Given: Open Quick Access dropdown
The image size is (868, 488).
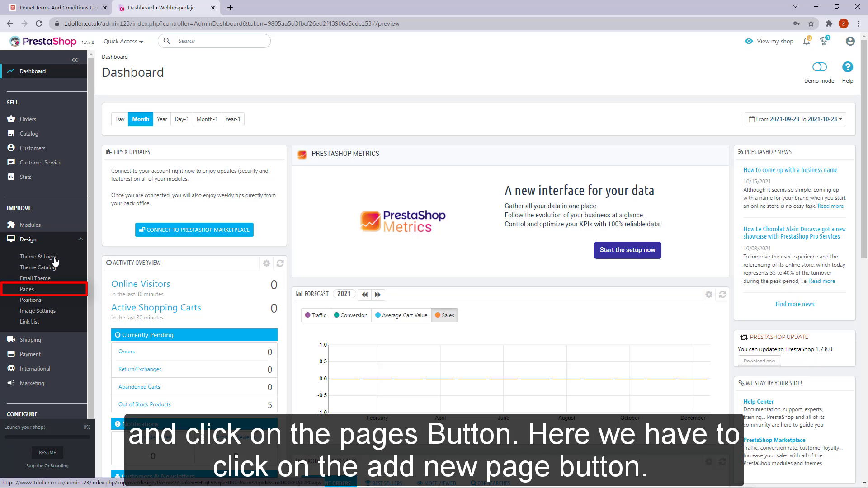Looking at the screenshot, I should point(123,41).
